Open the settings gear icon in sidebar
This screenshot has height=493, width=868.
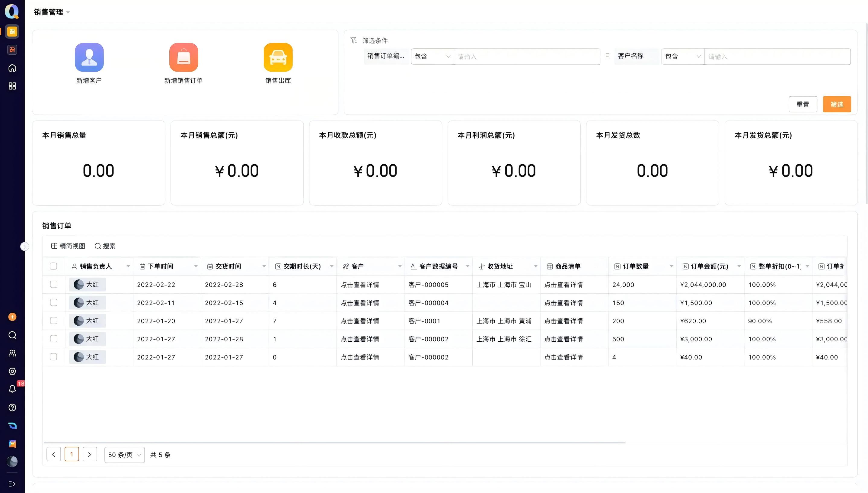12,372
